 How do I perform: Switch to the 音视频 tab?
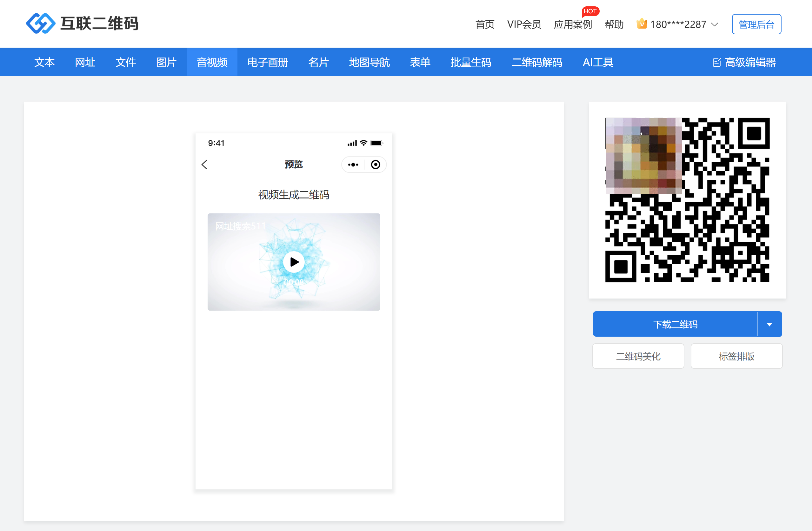tap(212, 63)
